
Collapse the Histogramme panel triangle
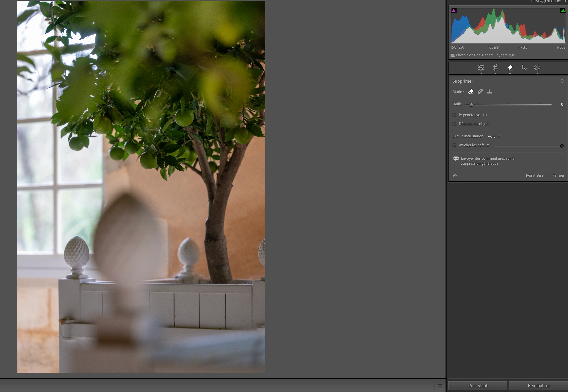pyautogui.click(x=565, y=1)
